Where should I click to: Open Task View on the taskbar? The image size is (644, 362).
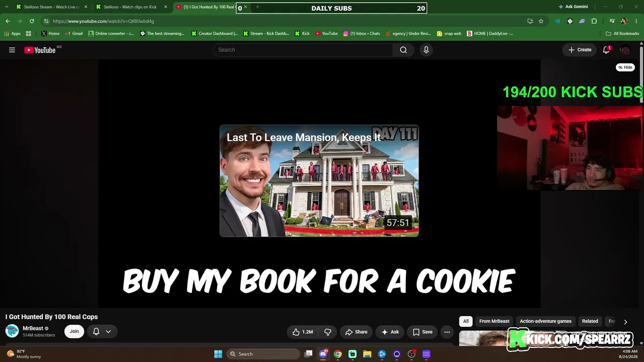[x=308, y=354]
